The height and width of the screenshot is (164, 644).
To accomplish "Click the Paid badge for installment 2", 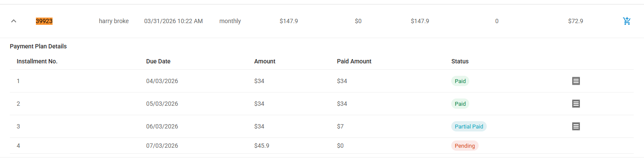I will [x=460, y=104].
